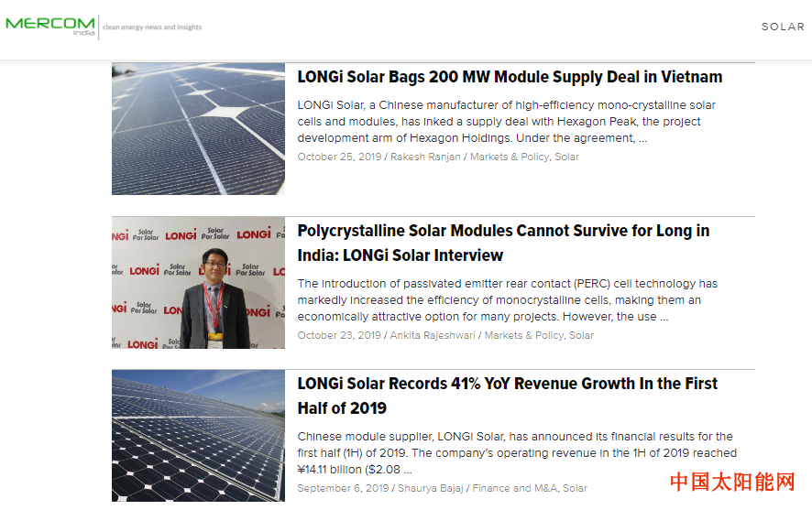View author Rakesh Ranjan's articles
The height and width of the screenshot is (510, 812).
425,157
